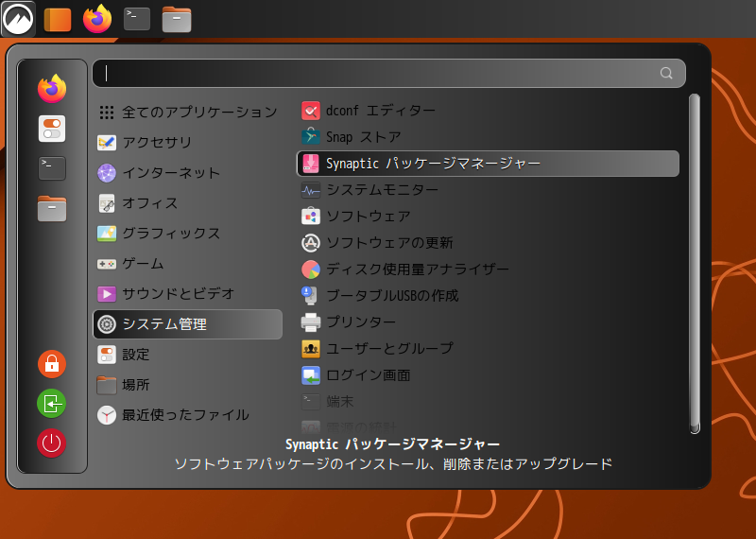Click the red power off icon
The height and width of the screenshot is (539, 756).
point(52,443)
